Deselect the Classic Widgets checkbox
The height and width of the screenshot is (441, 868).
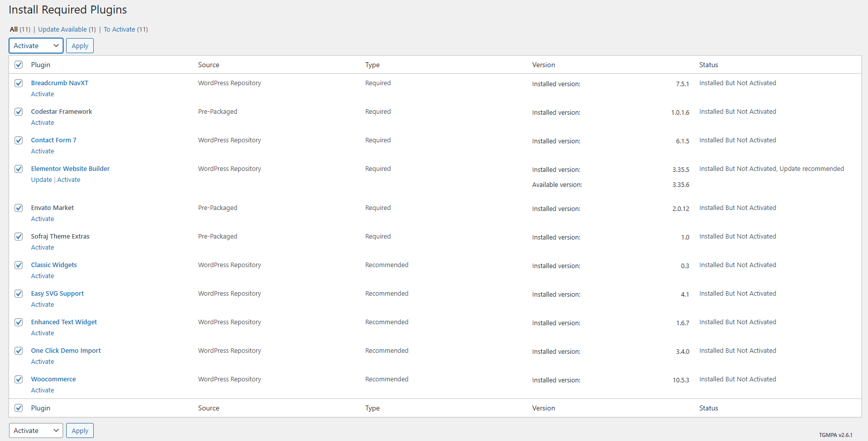coord(19,265)
